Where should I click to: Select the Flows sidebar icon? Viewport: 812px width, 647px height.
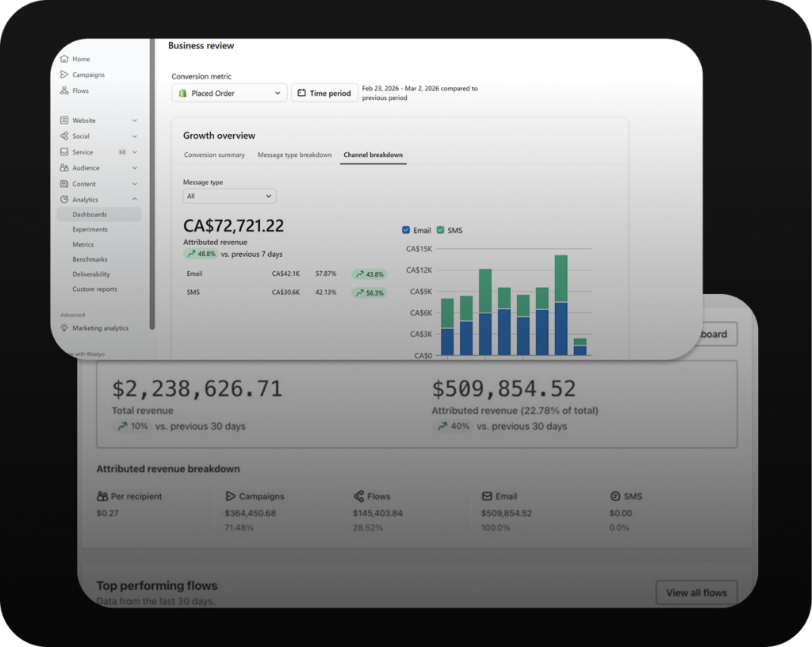point(64,91)
